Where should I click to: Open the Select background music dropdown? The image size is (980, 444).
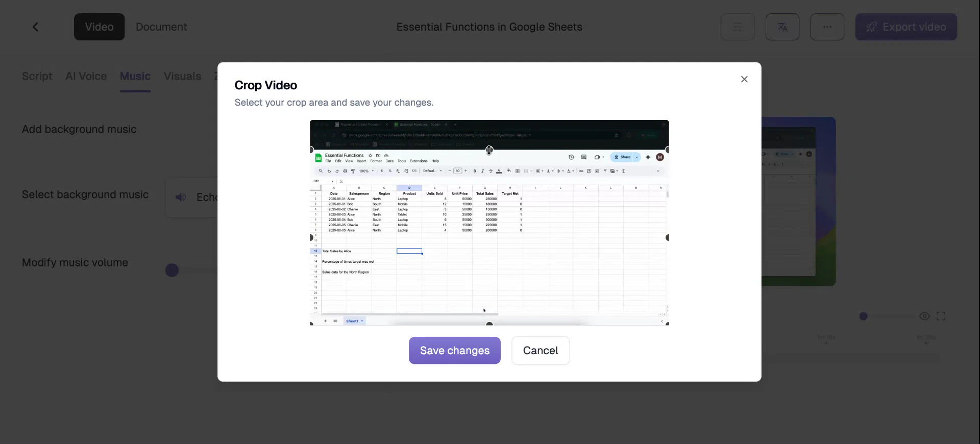[192, 198]
